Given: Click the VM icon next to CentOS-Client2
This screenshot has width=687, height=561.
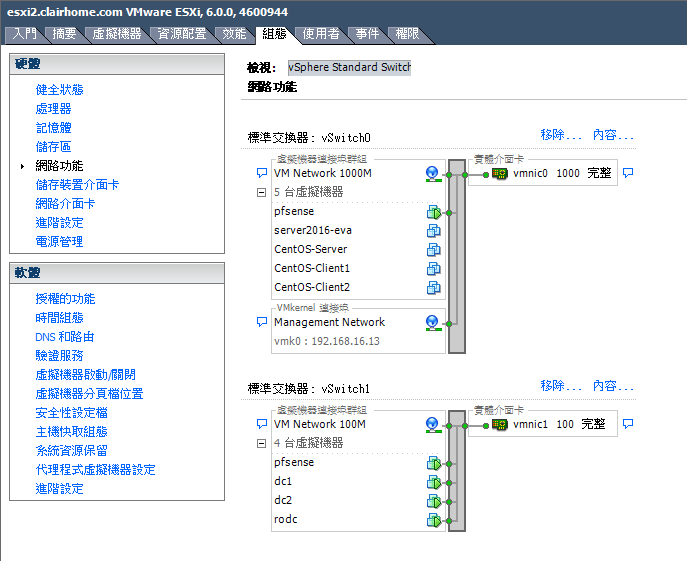Looking at the screenshot, I should tap(434, 288).
